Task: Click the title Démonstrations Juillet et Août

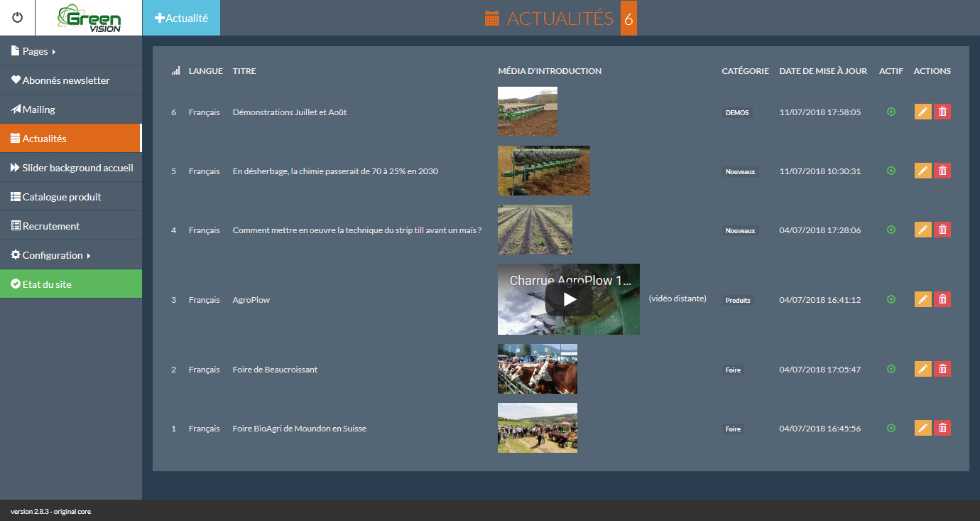Action: pyautogui.click(x=290, y=112)
